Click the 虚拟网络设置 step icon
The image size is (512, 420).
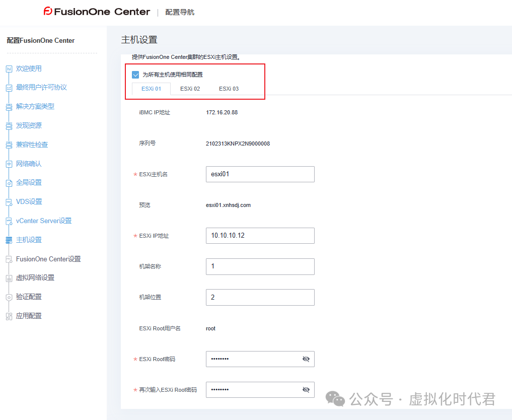tap(9, 278)
